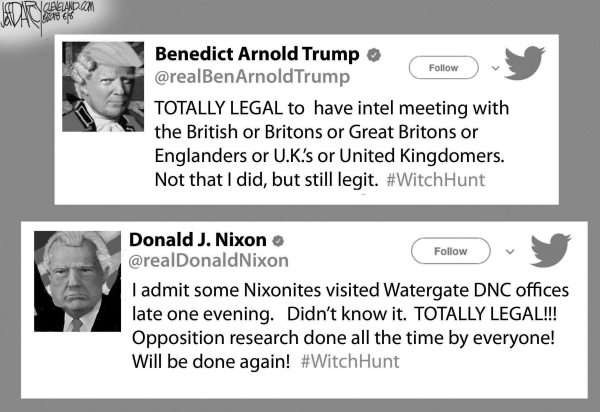Open the @realBenArnoldTrump handle link
The image size is (600, 412).
point(252,77)
